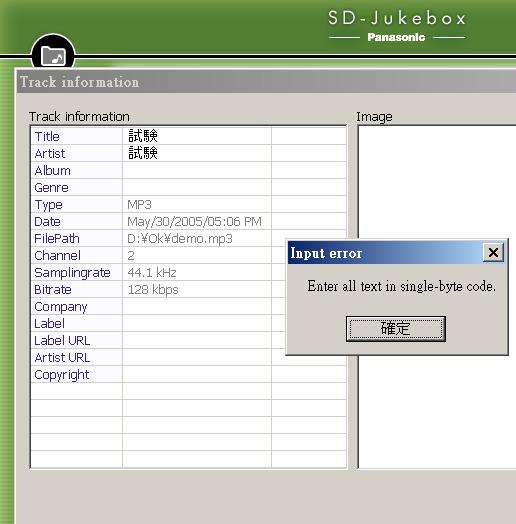Screen dimensions: 516x524
Task: Select the Artist value field 試験
Action: coord(197,153)
